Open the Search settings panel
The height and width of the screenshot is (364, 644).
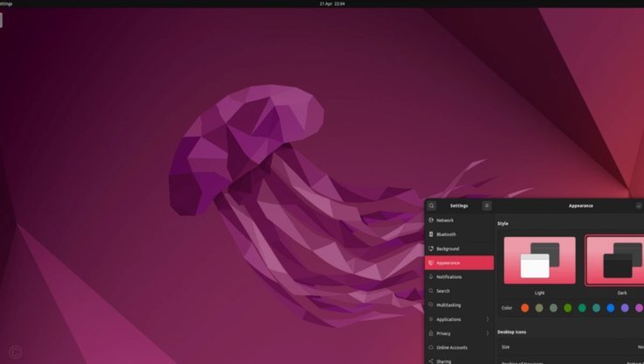pyautogui.click(x=459, y=290)
